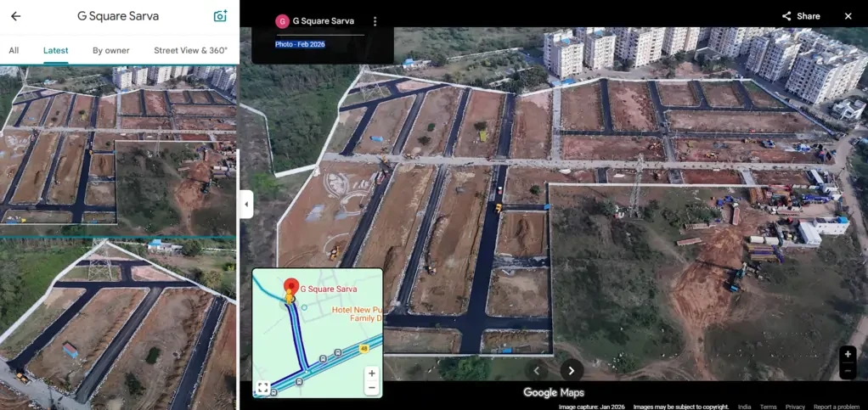Image resolution: width=868 pixels, height=410 pixels.
Task: Close the photo viewer
Action: 848,16
